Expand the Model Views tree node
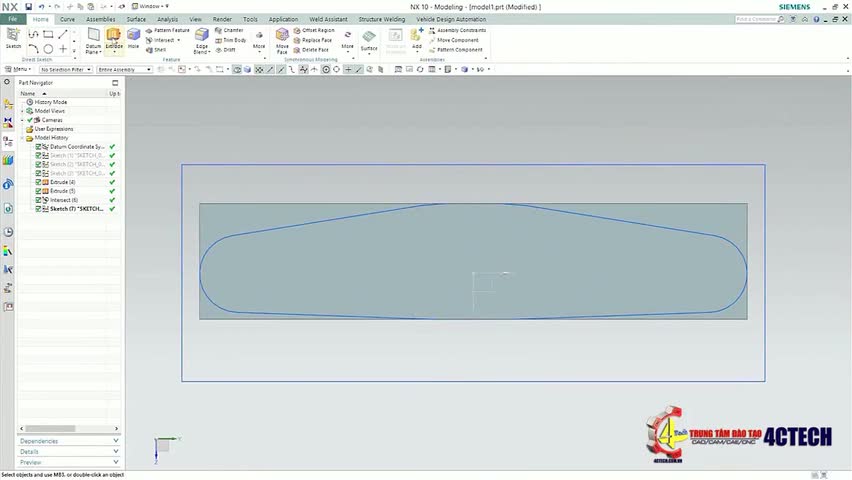This screenshot has width=852, height=480. point(23,111)
